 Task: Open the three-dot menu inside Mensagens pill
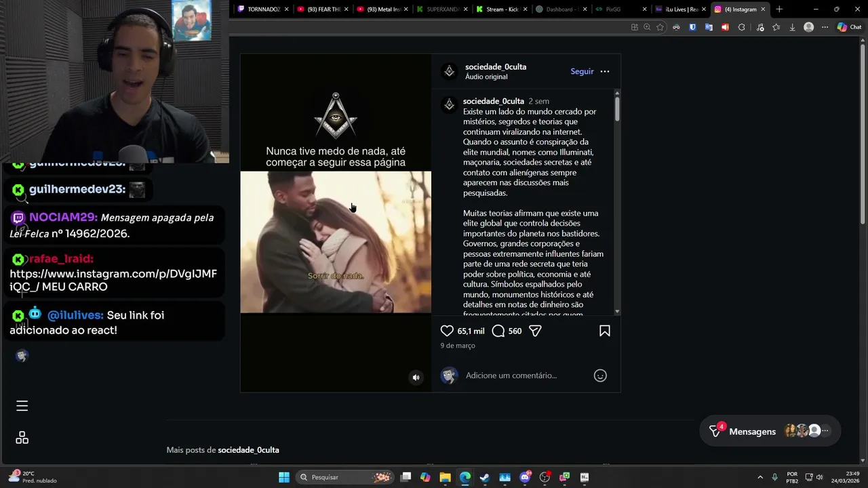pyautogui.click(x=825, y=431)
